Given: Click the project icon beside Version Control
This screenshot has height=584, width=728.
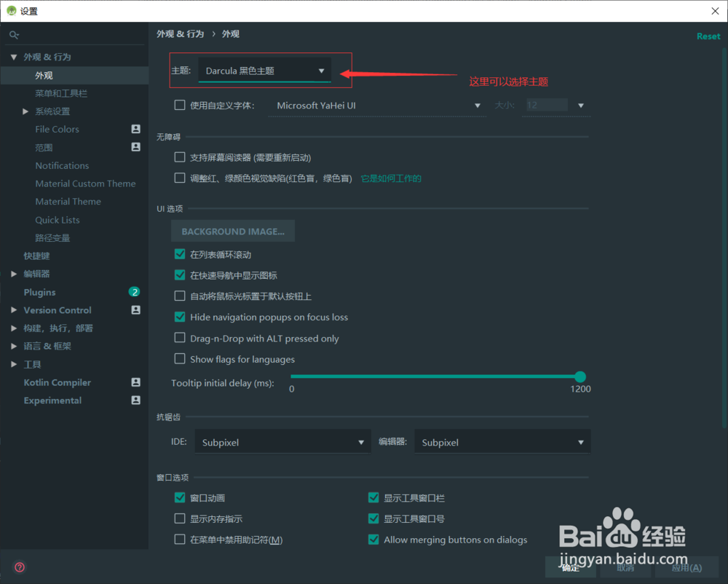Looking at the screenshot, I should pyautogui.click(x=135, y=309).
